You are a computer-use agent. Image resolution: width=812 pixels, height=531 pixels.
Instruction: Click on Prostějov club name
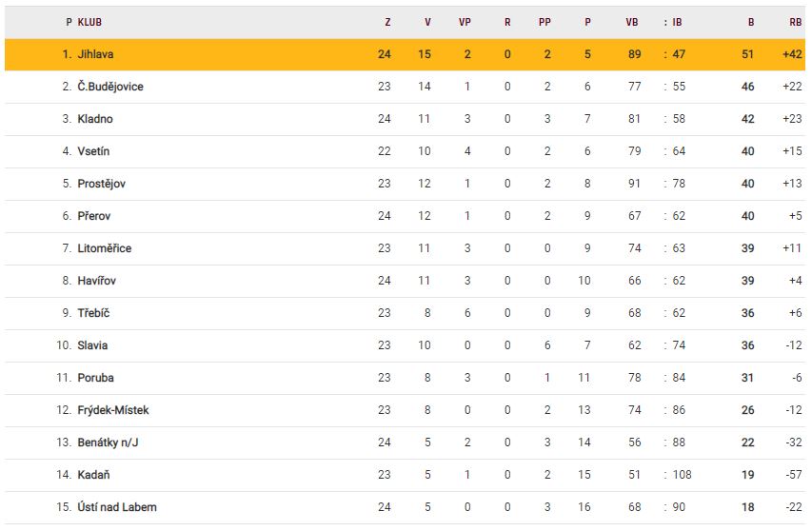tap(101, 184)
